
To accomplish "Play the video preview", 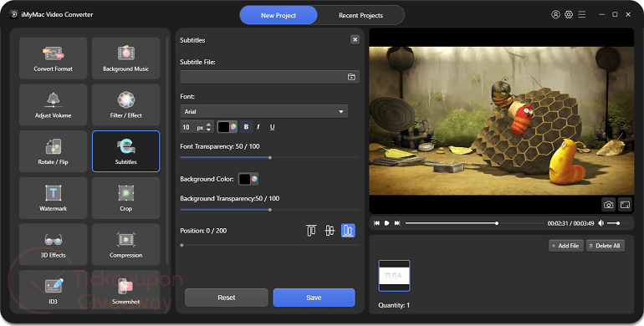I will pos(386,223).
